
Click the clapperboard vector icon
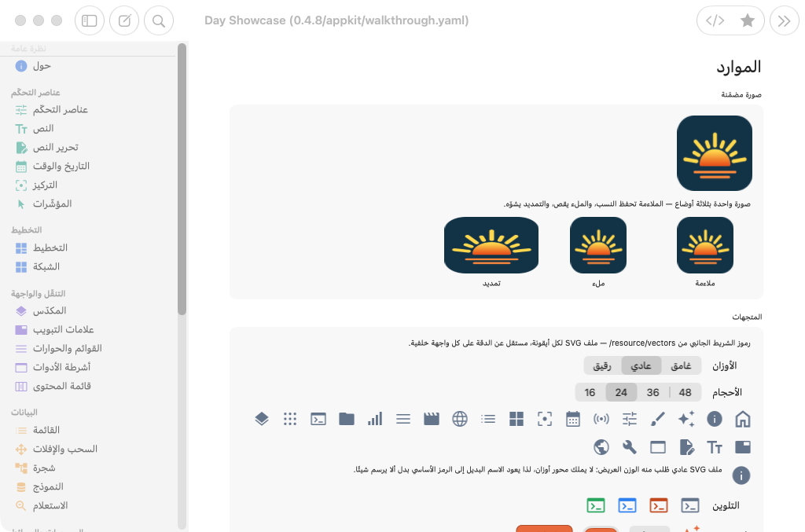[432, 419]
